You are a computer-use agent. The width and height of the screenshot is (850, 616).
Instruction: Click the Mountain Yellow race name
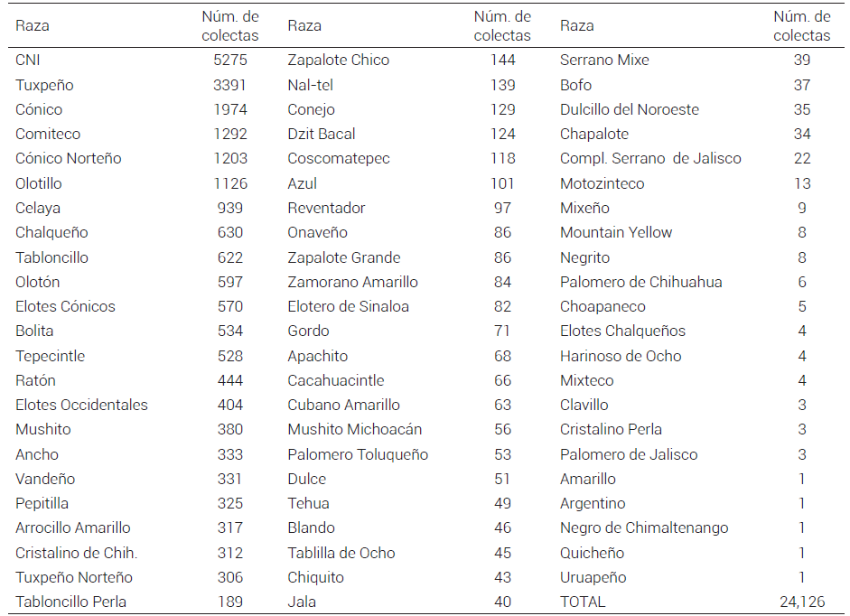[616, 232]
